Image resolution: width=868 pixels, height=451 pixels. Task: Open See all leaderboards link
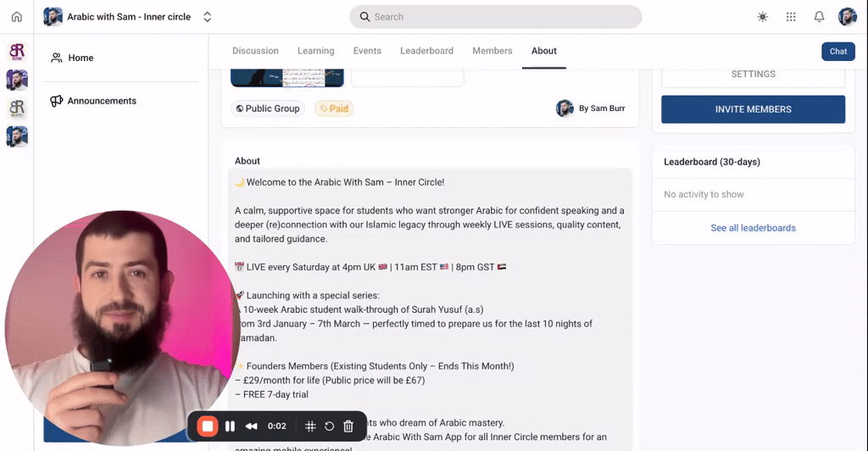tap(753, 228)
